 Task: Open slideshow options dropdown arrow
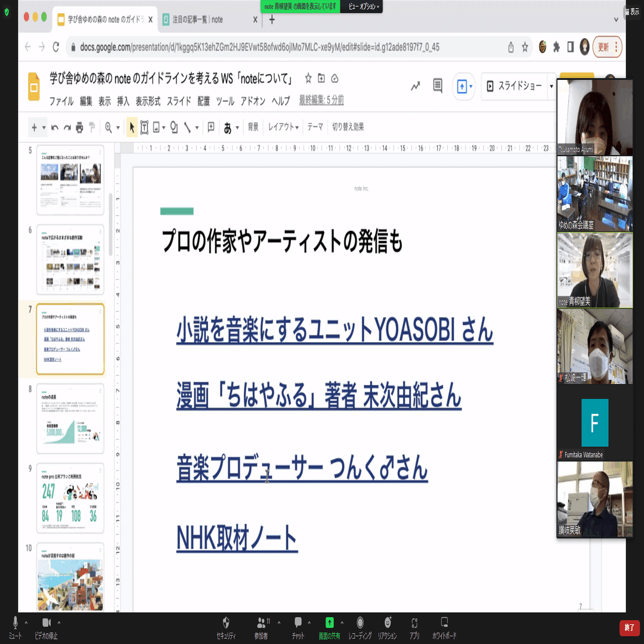click(x=551, y=86)
